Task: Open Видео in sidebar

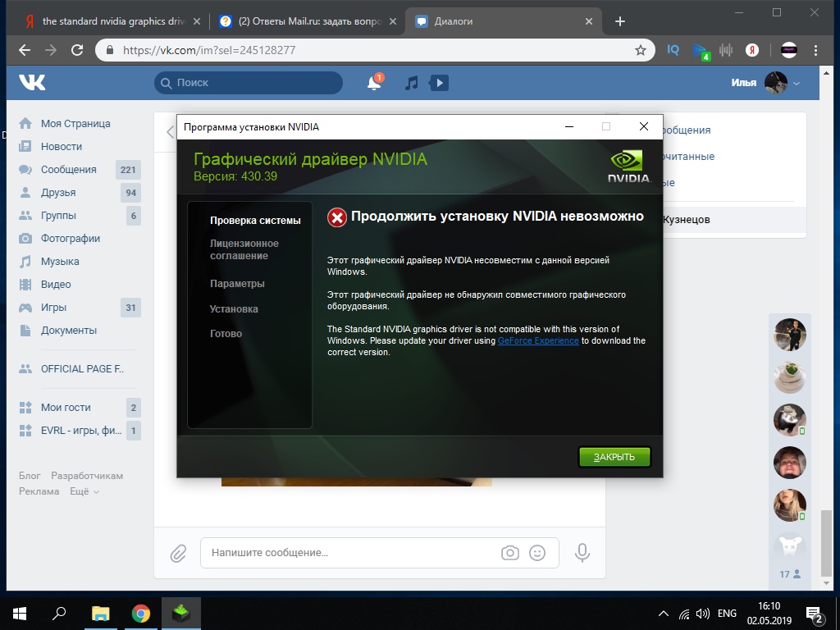Action: (56, 285)
